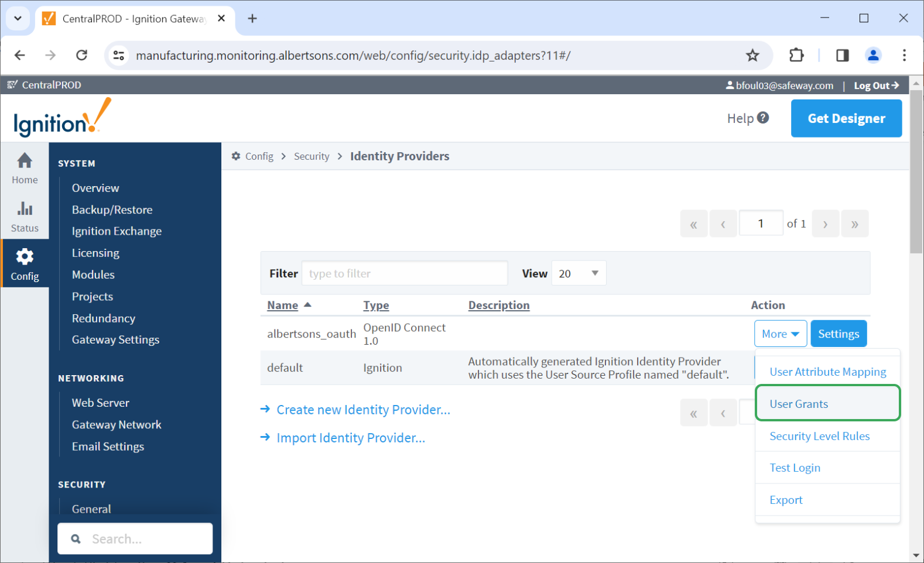Viewport: 924px width, 563px height.
Task: Click Import Identity Provider link
Action: pyautogui.click(x=351, y=438)
